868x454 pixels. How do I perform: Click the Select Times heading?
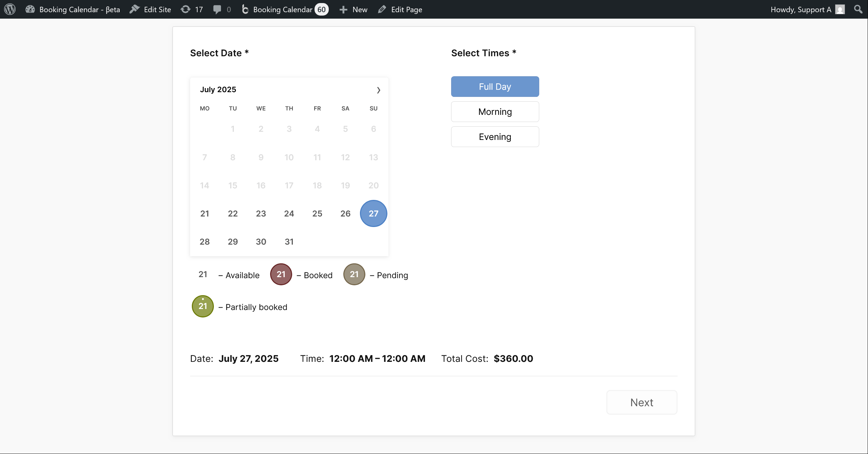(484, 53)
